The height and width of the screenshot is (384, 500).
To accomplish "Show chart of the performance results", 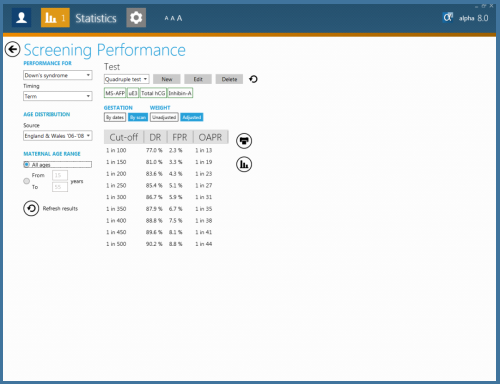I will click(244, 164).
